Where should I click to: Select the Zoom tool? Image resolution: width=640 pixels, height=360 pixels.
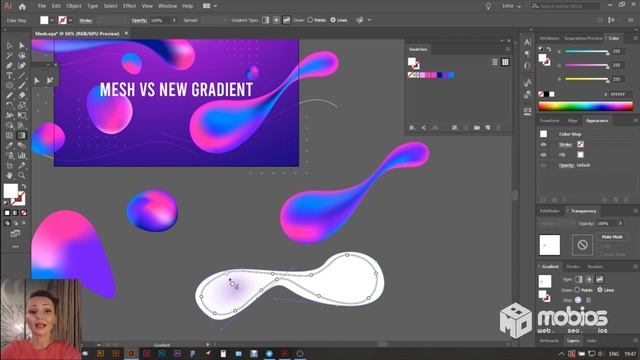22,176
